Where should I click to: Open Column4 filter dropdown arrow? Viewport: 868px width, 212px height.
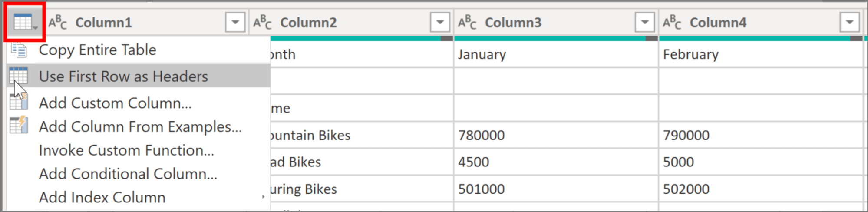850,22
